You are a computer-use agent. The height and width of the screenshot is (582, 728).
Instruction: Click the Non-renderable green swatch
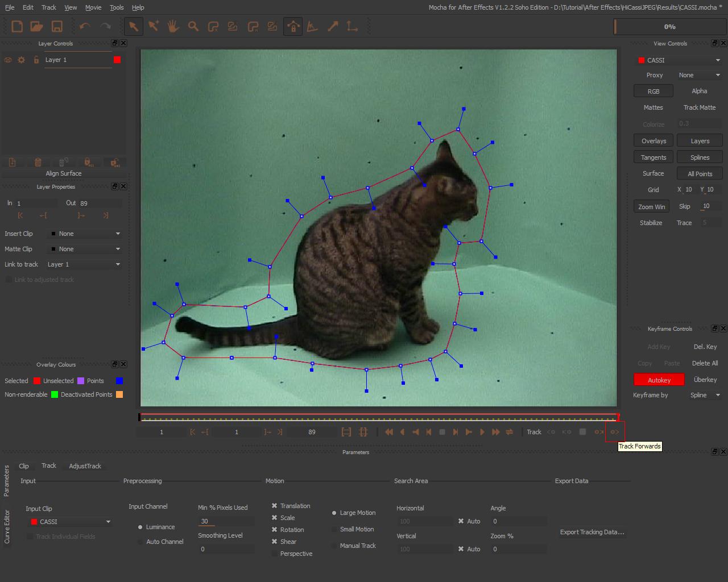55,394
